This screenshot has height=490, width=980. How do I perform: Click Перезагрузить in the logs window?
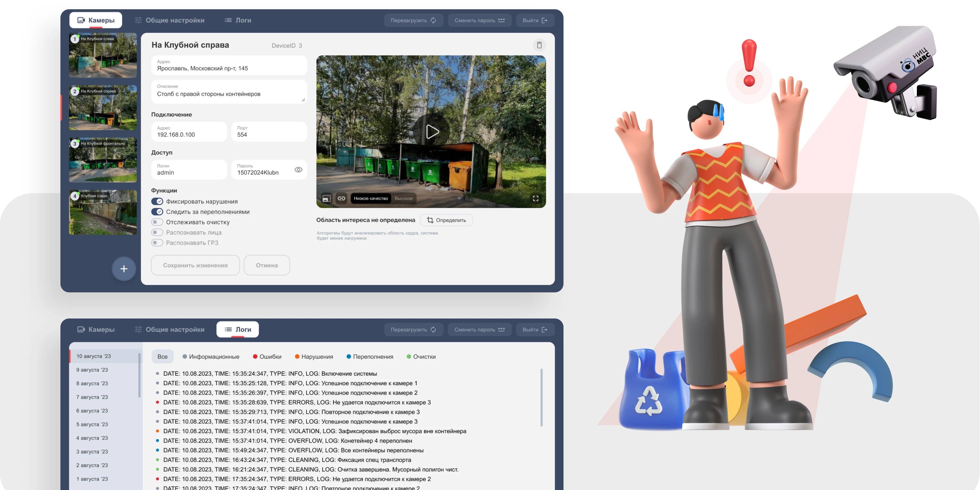414,329
